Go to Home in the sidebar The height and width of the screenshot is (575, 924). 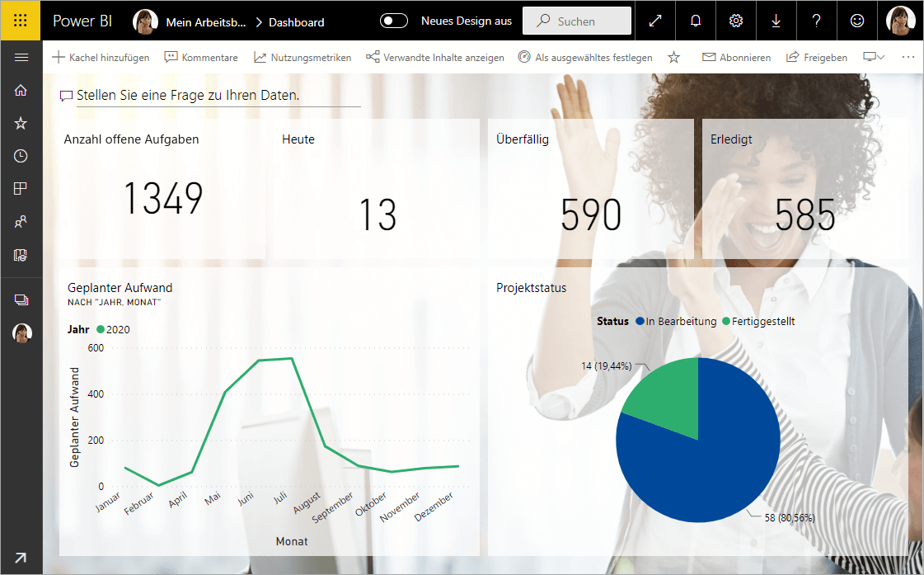[21, 90]
